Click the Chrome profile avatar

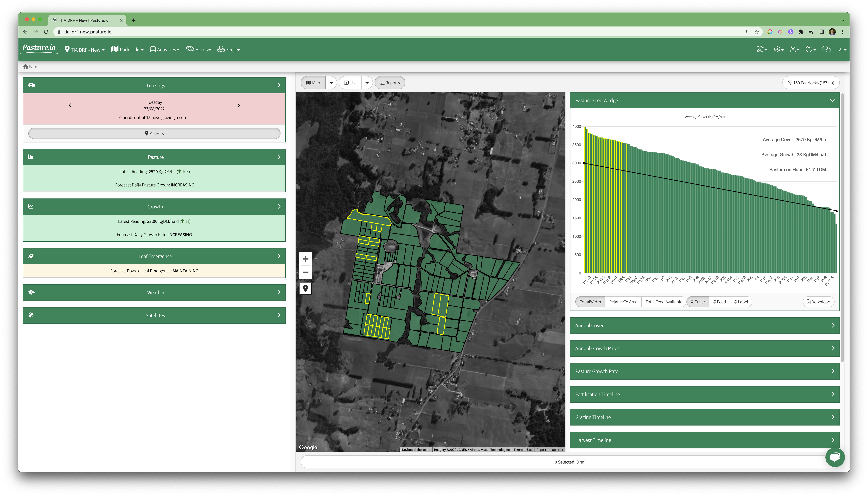pos(832,32)
